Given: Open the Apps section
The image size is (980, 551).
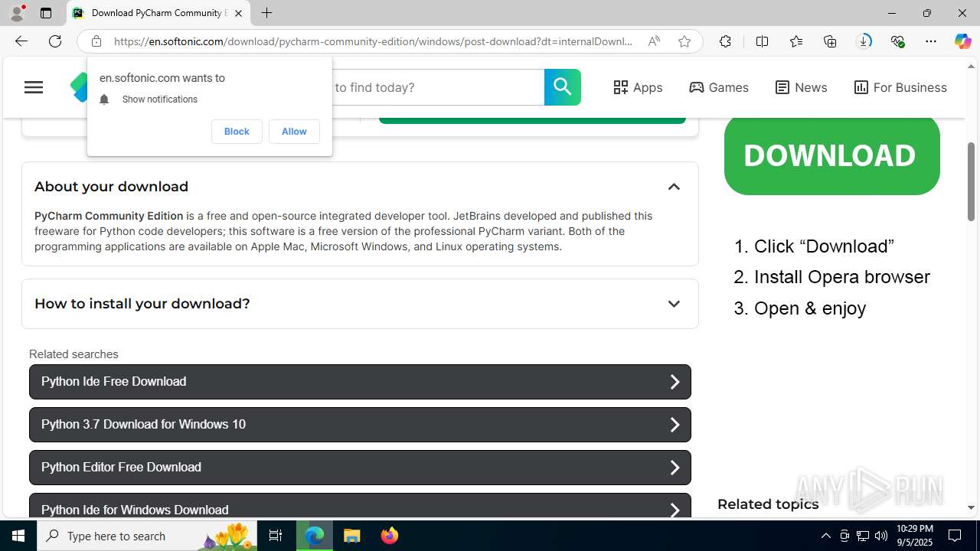Looking at the screenshot, I should [638, 87].
